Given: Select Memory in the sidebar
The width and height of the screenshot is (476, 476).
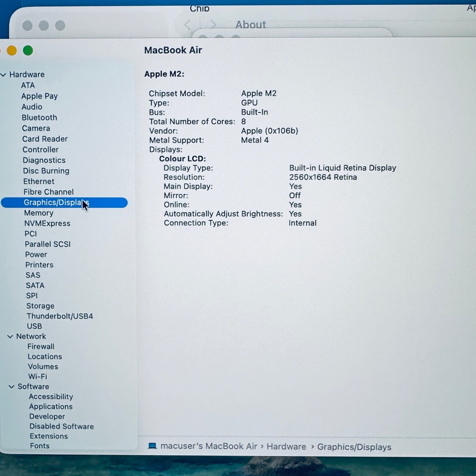Looking at the screenshot, I should pos(39,213).
